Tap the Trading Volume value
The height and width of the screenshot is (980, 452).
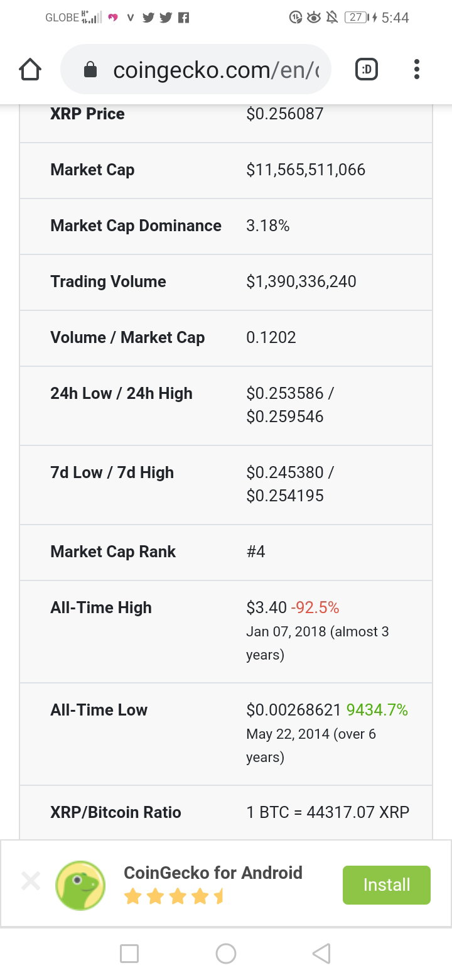301,281
